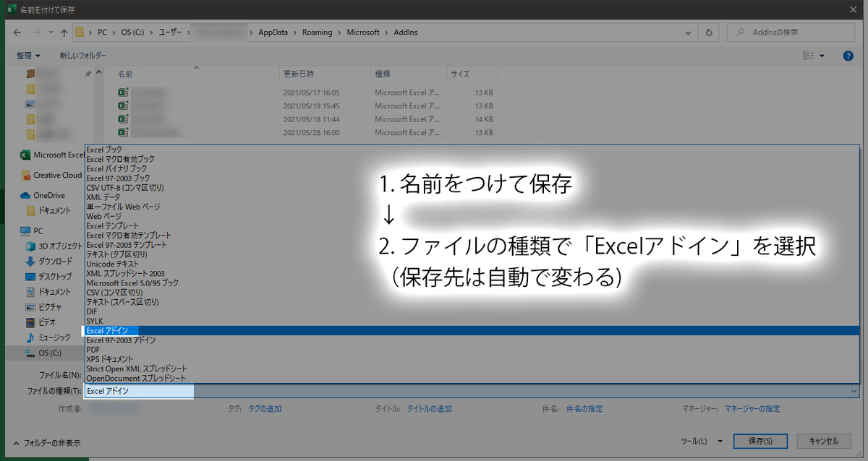
Task: Open Help via the question mark icon
Action: pos(848,56)
